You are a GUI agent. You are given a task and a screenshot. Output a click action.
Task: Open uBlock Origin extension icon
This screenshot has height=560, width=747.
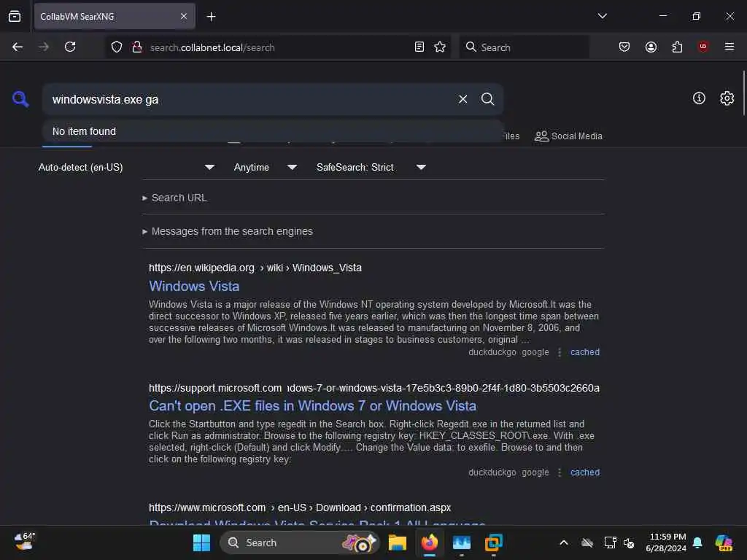703,47
